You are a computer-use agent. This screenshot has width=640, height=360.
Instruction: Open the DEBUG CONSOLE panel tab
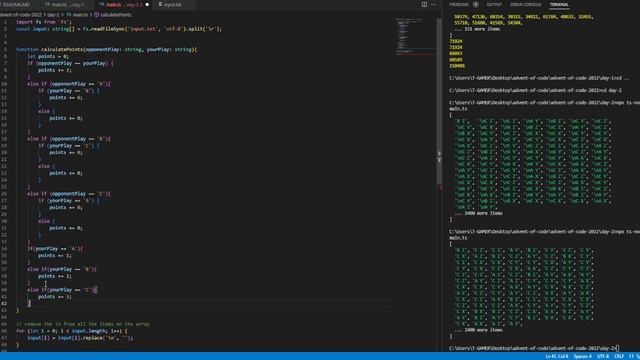click(525, 4)
